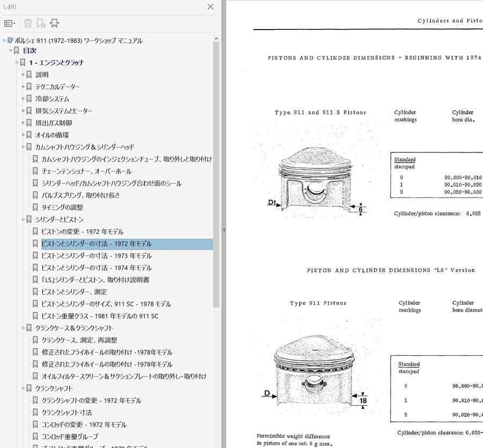Collapse the ポルシェ 911 ワークショップ マニュアル root node
The height and width of the screenshot is (448, 483).
click(x=4, y=41)
